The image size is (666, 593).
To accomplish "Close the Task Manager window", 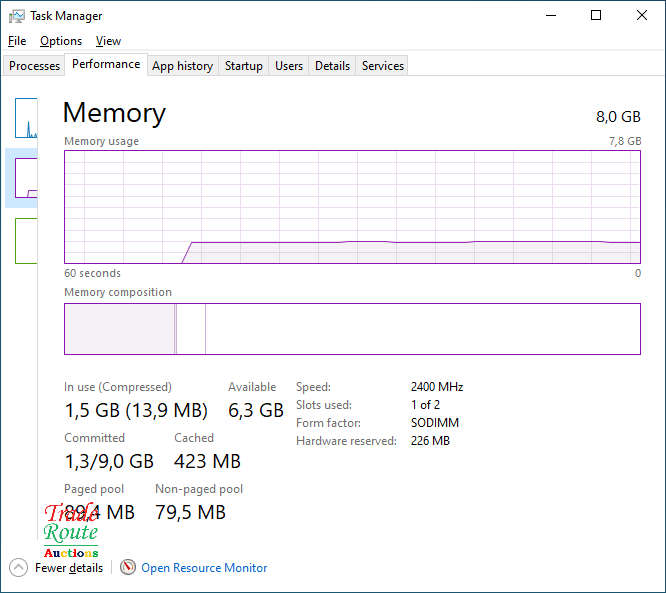I will (x=642, y=16).
